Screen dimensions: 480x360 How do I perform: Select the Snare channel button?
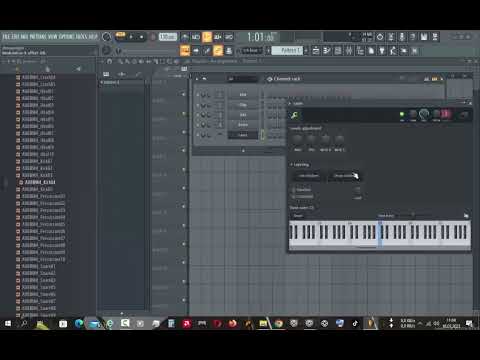point(243,125)
